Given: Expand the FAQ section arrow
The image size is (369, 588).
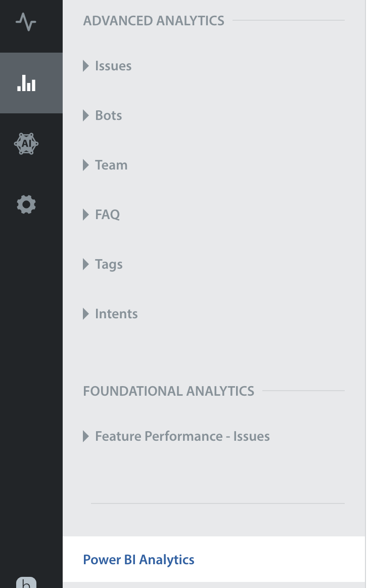Looking at the screenshot, I should (x=86, y=215).
